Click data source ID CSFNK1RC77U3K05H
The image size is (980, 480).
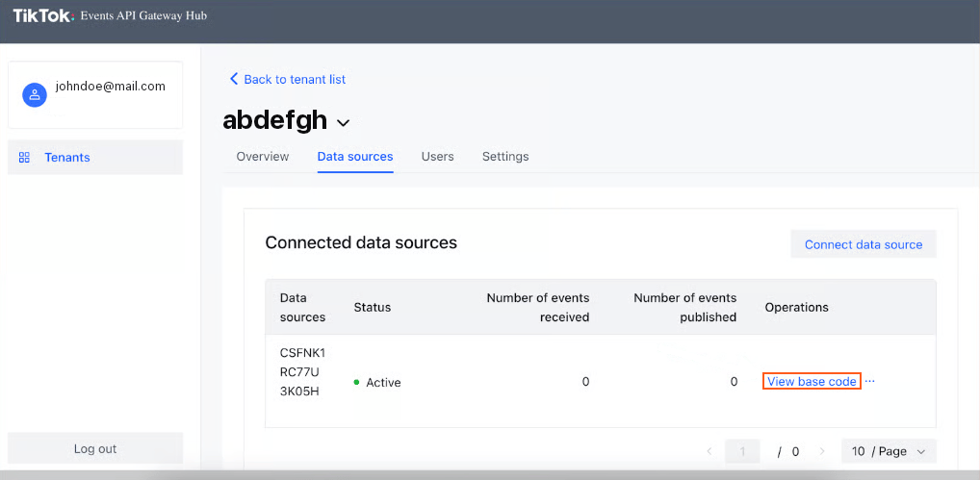[302, 372]
